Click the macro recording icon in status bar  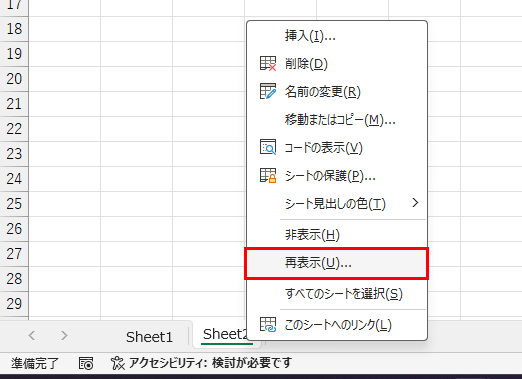(x=86, y=363)
